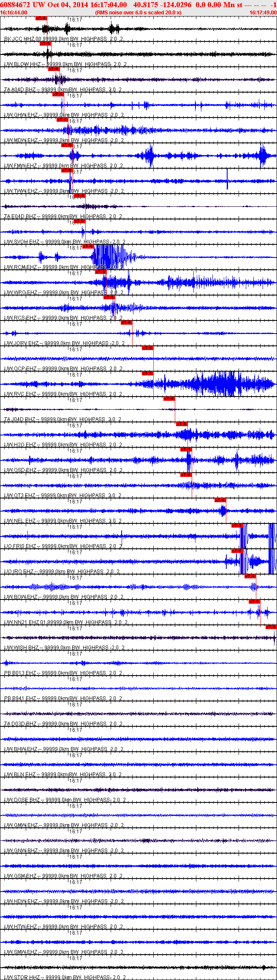
Task: Select the 'UW.SVOH EHZ' station label
Action: click(22, 242)
